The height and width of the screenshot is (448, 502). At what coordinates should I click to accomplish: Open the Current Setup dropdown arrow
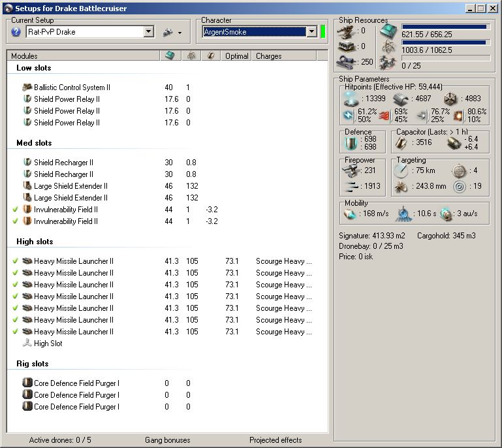148,32
